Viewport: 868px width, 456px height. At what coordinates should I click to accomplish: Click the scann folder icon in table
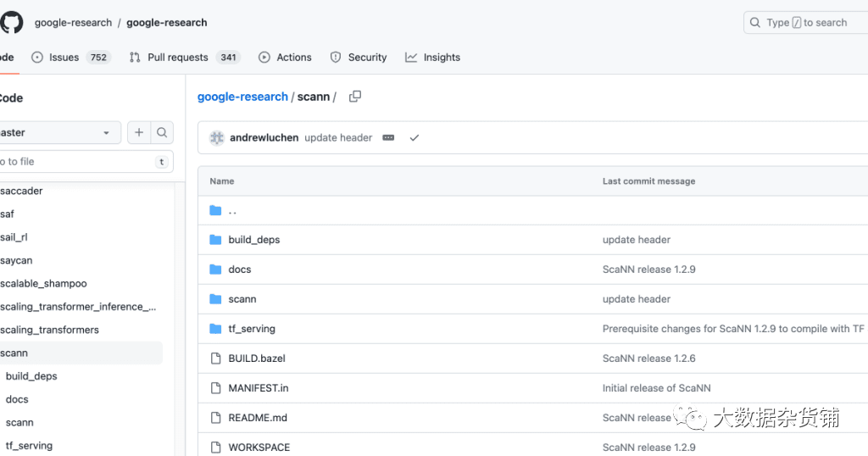click(x=215, y=299)
